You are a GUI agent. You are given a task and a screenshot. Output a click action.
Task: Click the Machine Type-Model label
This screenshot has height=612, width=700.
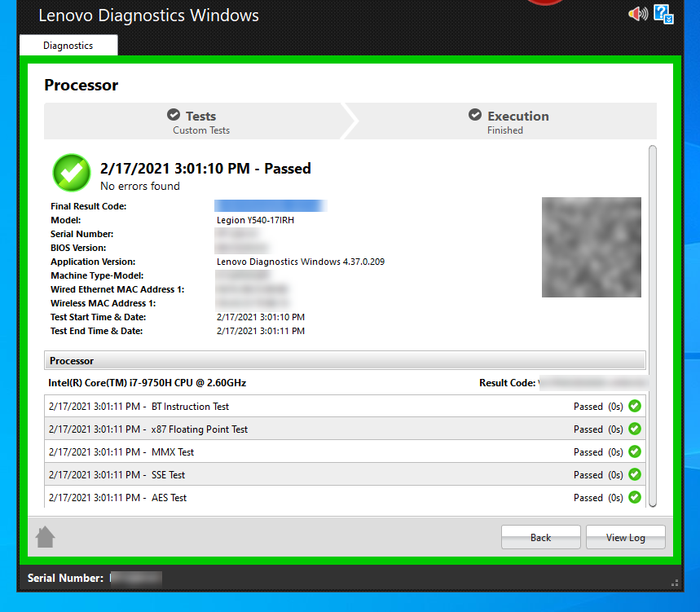(97, 275)
